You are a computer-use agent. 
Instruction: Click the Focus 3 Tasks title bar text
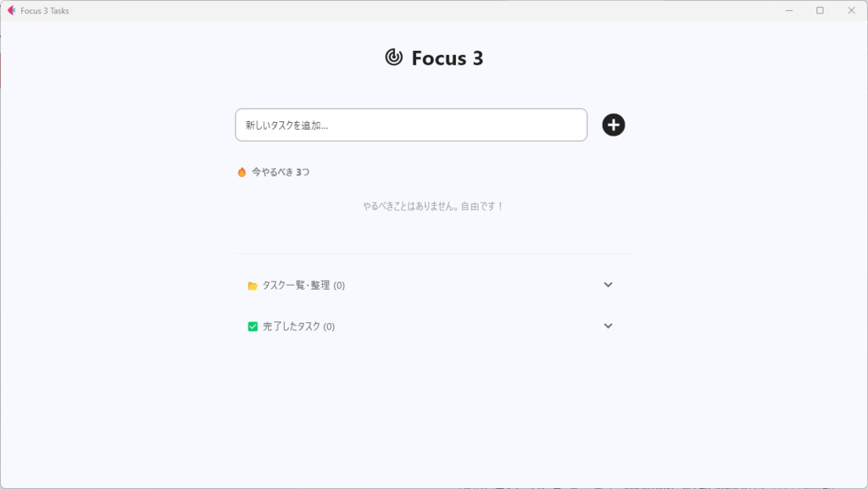43,10
